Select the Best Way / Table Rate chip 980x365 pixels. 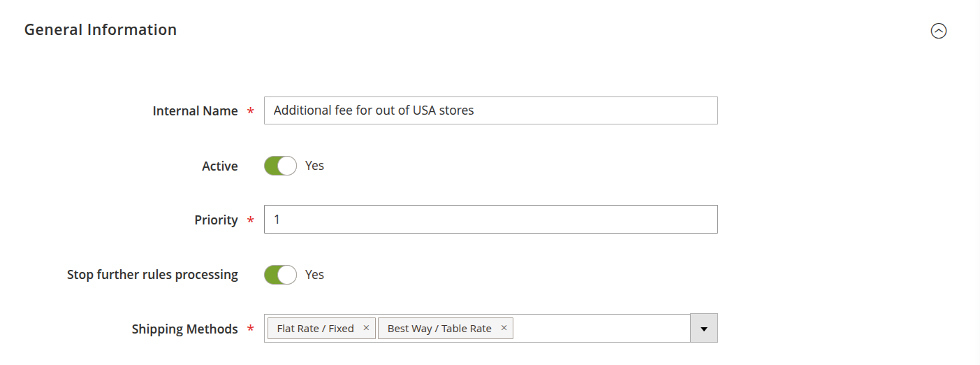tap(439, 329)
